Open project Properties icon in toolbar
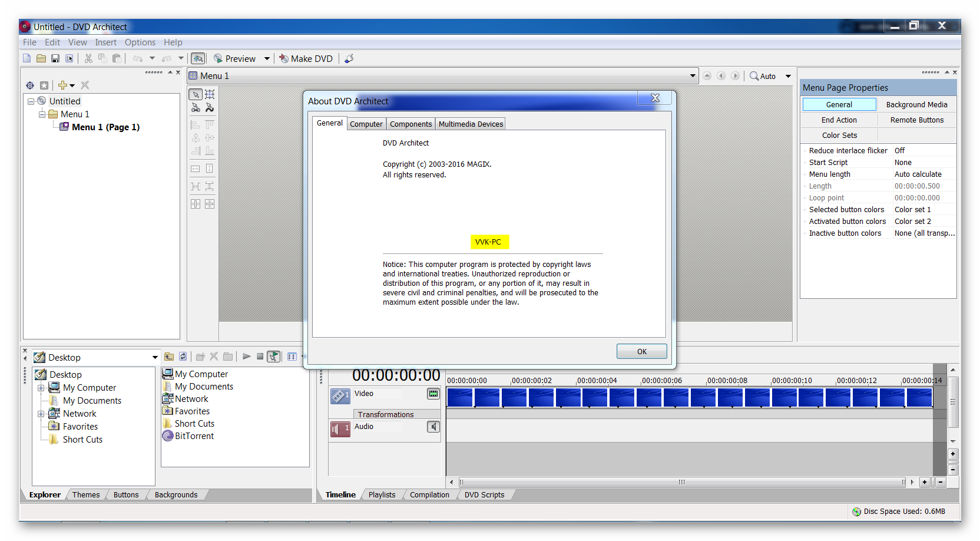This screenshot has width=980, height=541. (69, 58)
